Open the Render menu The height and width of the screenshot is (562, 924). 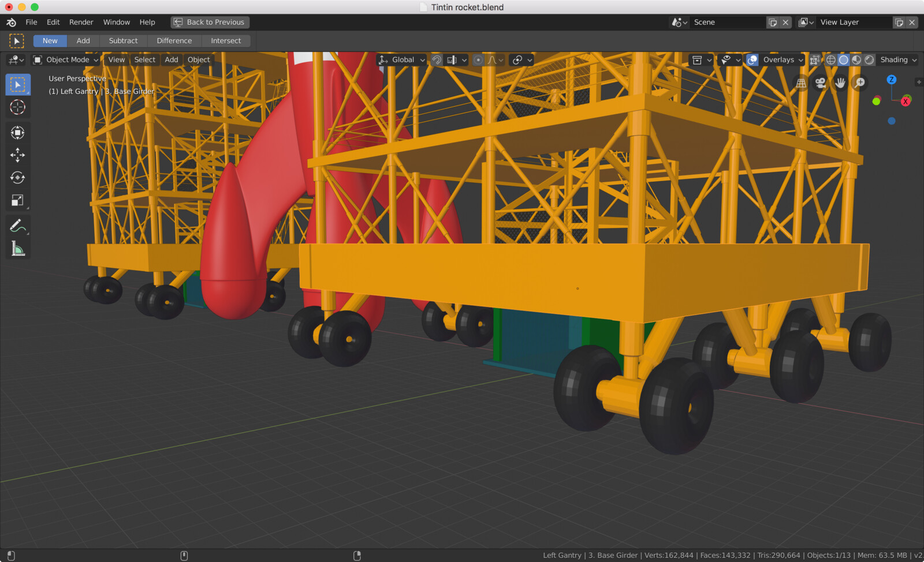[81, 22]
